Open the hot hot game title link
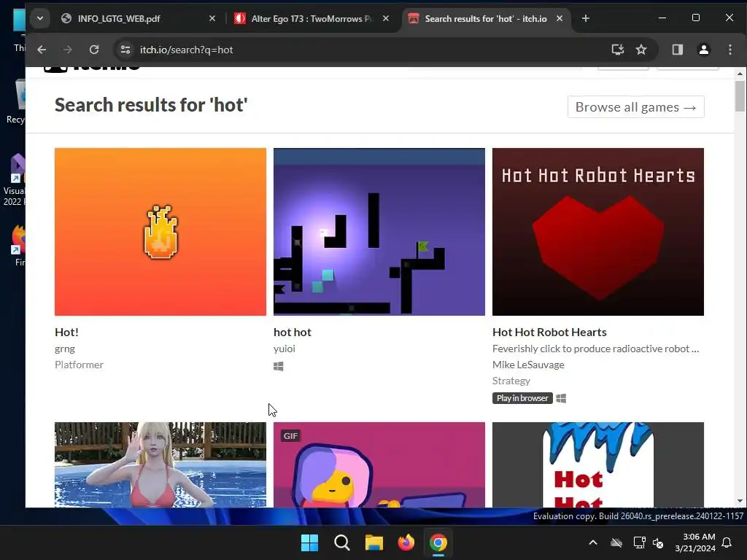Viewport: 747px width, 560px height. 293,332
